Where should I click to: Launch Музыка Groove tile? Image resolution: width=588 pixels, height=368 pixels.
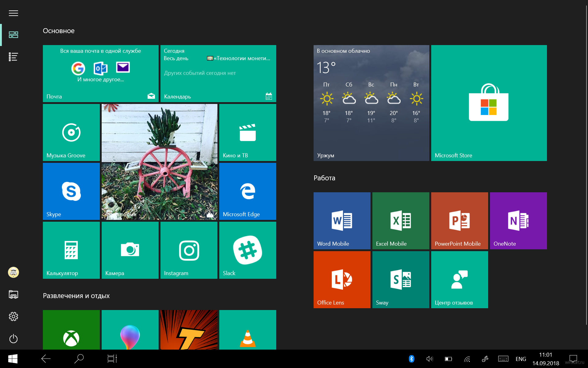[x=71, y=132]
